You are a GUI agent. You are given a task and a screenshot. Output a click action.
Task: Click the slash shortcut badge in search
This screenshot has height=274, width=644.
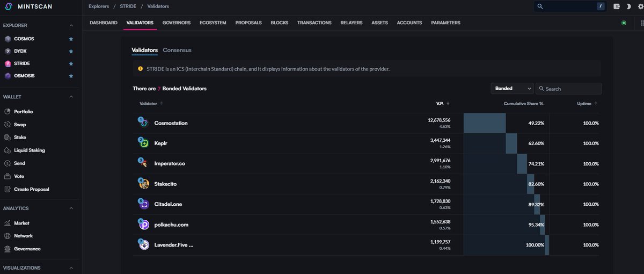[x=601, y=6]
